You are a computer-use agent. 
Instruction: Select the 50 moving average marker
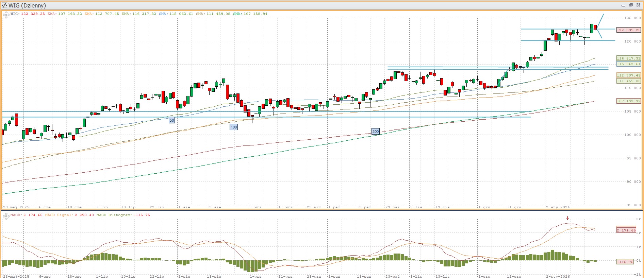click(x=172, y=120)
